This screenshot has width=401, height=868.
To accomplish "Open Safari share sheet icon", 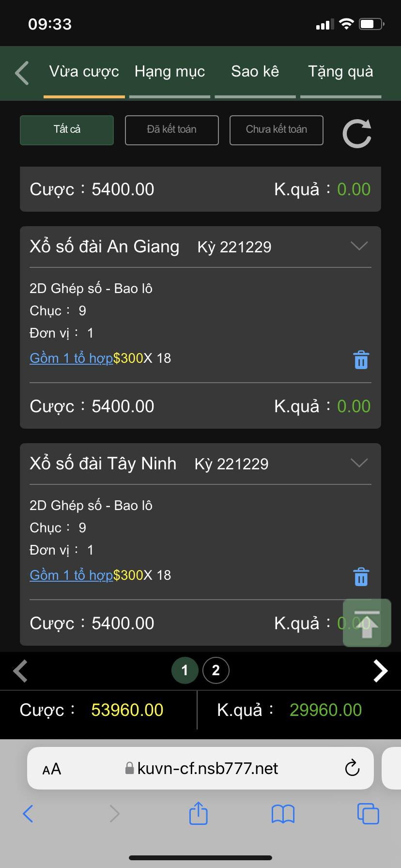I will [x=198, y=813].
